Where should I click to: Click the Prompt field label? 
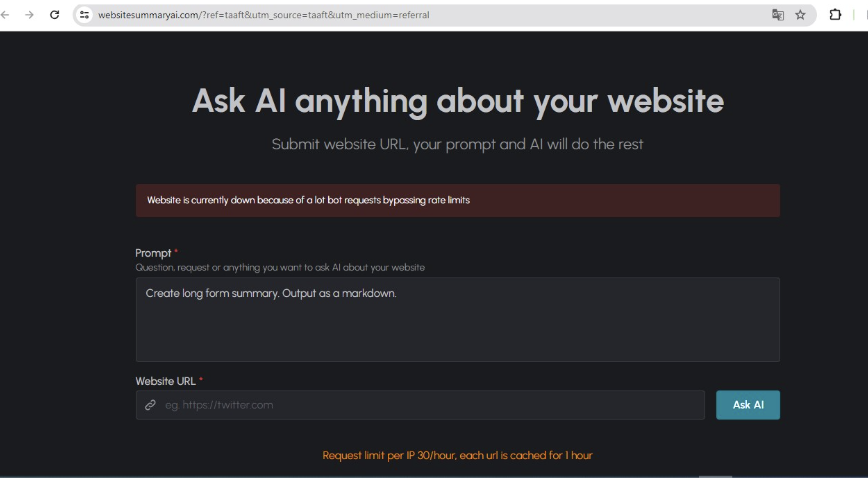point(154,253)
